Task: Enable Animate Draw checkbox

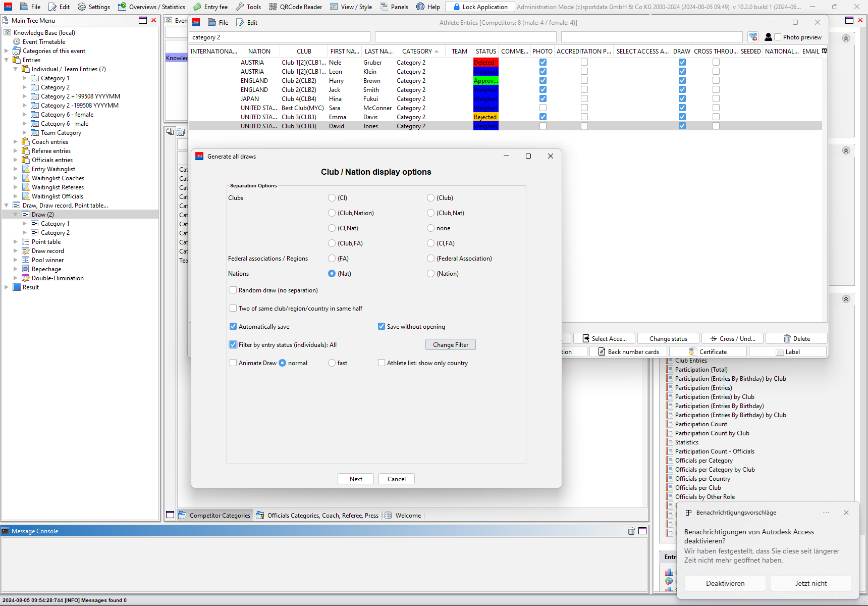Action: pos(233,363)
